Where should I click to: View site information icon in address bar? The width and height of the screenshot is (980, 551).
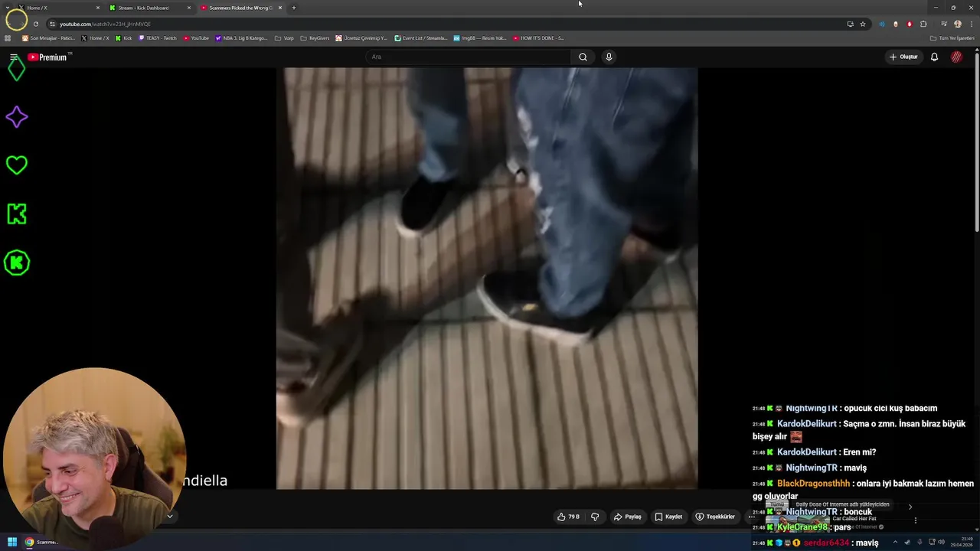(52, 24)
